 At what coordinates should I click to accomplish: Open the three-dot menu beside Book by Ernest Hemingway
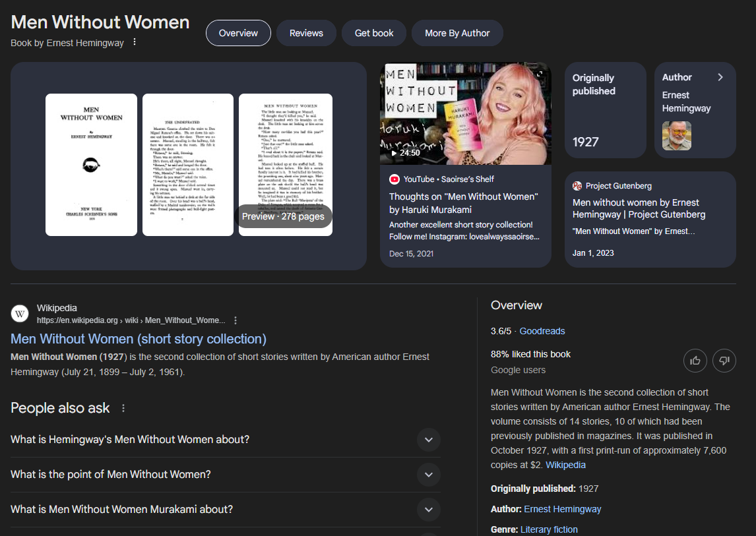[x=135, y=42]
